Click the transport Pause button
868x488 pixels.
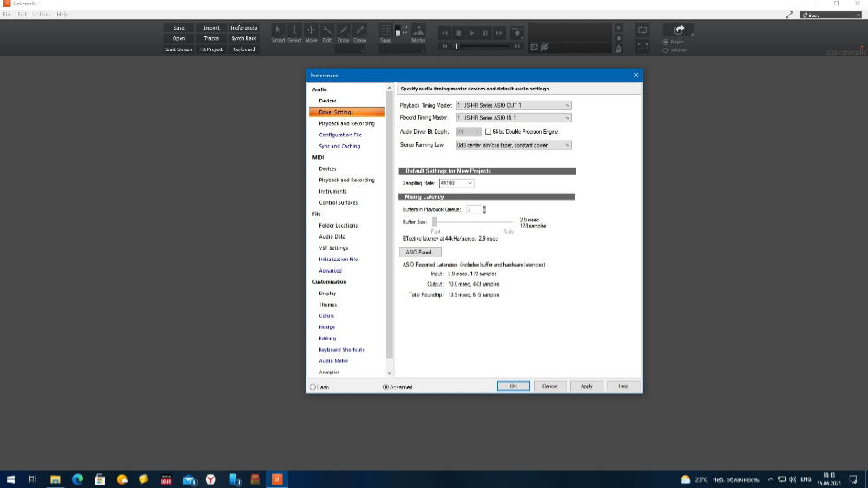[485, 33]
